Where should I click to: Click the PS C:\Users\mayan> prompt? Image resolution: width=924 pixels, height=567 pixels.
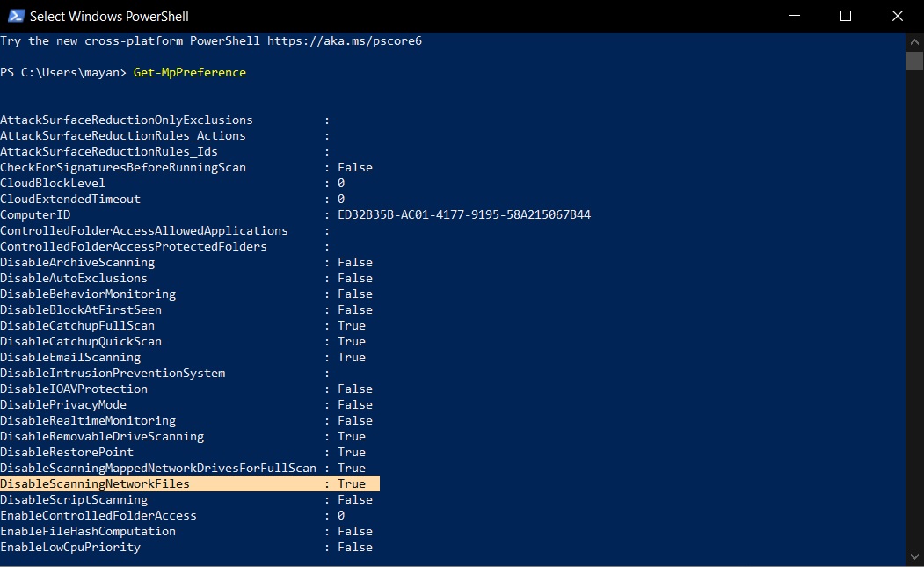(x=63, y=72)
